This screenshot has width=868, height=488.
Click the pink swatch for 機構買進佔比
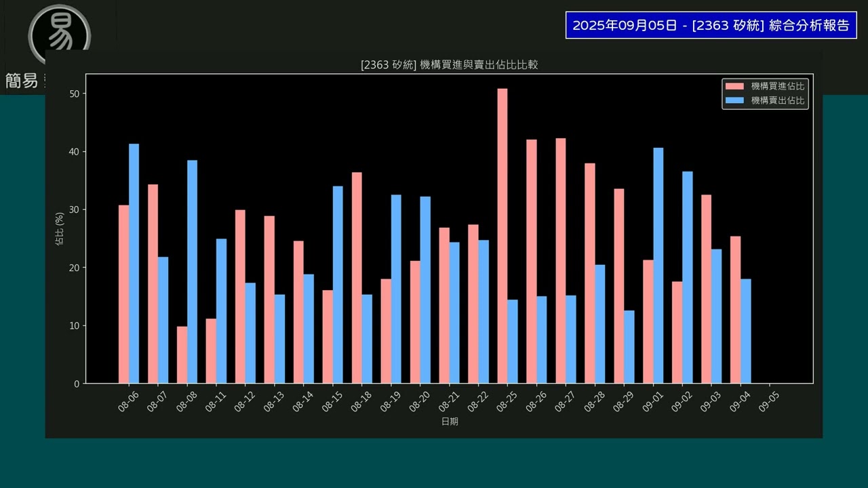(734, 86)
